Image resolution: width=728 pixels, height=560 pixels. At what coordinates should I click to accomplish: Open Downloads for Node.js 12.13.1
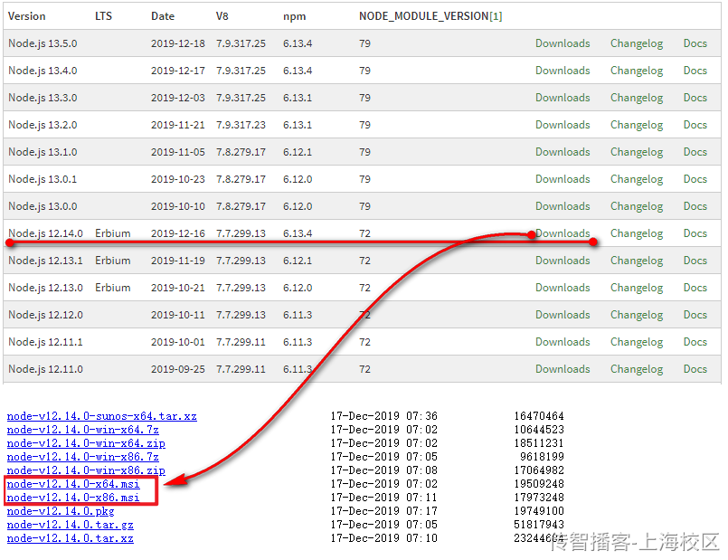[563, 261]
